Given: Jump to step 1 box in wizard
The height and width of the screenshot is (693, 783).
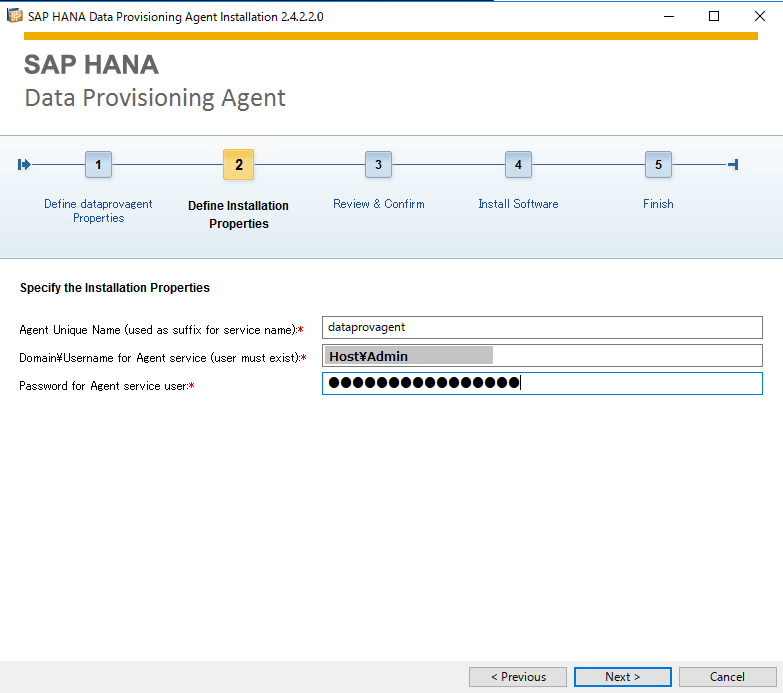Looking at the screenshot, I should (x=98, y=164).
